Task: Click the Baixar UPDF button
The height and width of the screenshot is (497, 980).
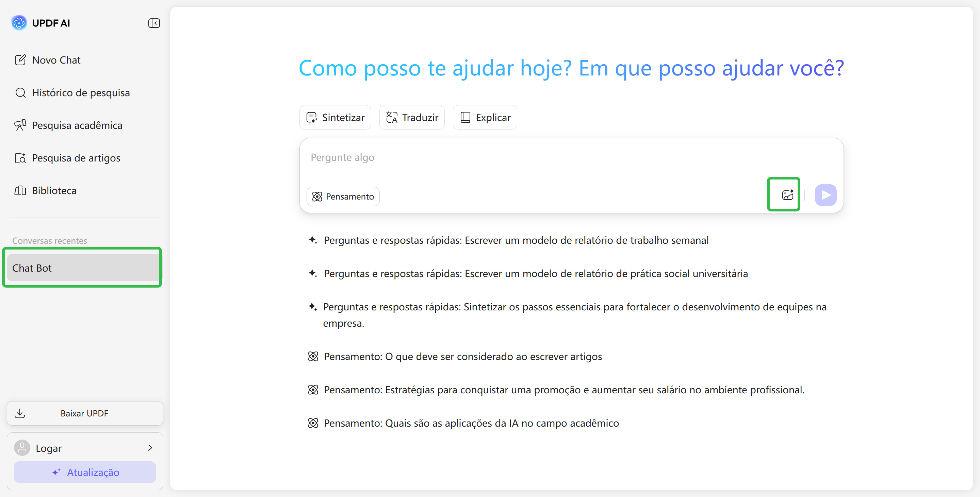Action: point(85,413)
